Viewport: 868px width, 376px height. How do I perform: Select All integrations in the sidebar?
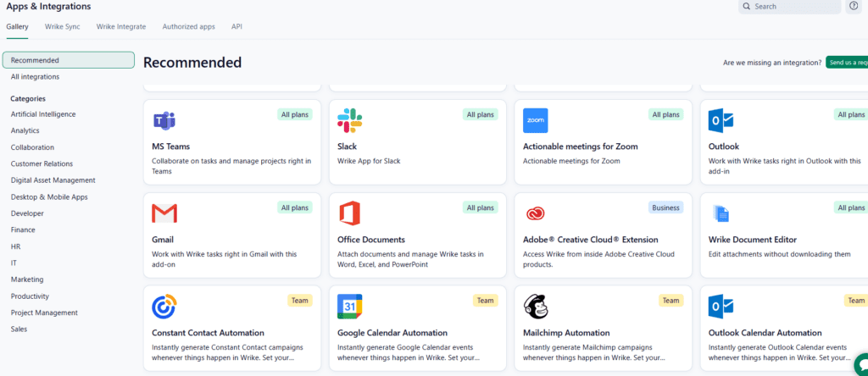click(35, 77)
